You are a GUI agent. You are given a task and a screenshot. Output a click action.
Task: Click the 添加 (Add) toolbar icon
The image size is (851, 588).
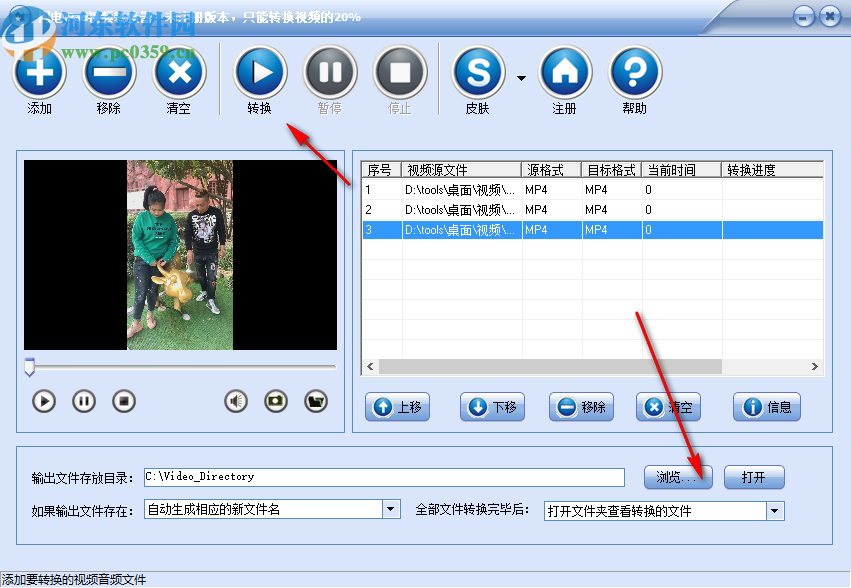(39, 72)
